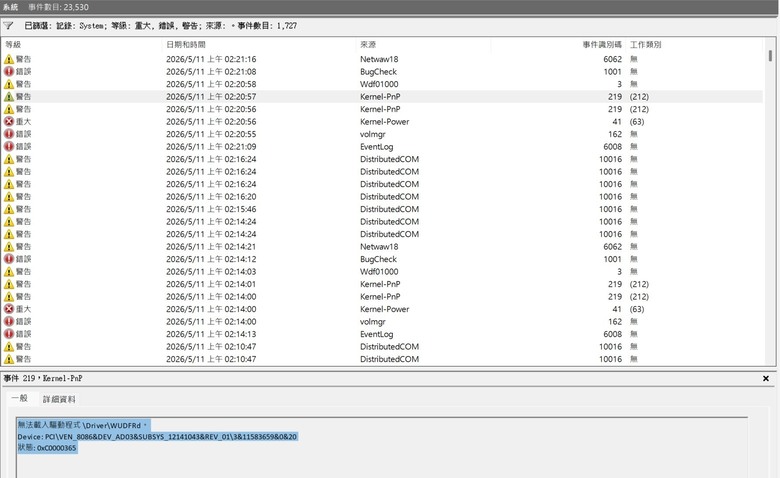The image size is (780, 478).
Task: Click the 無法載入驅動程式 \Driver\WUDFRd description line
Action: (83, 425)
